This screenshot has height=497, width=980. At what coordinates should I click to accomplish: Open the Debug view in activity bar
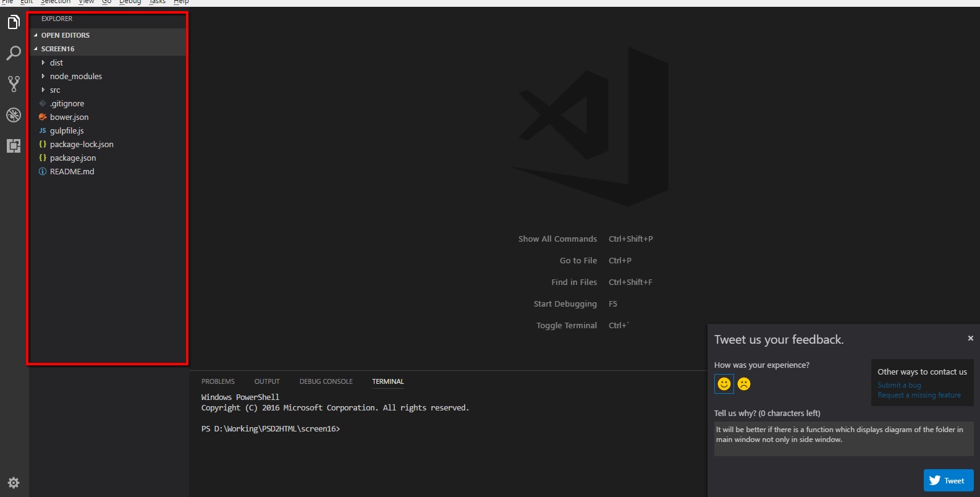click(x=14, y=115)
